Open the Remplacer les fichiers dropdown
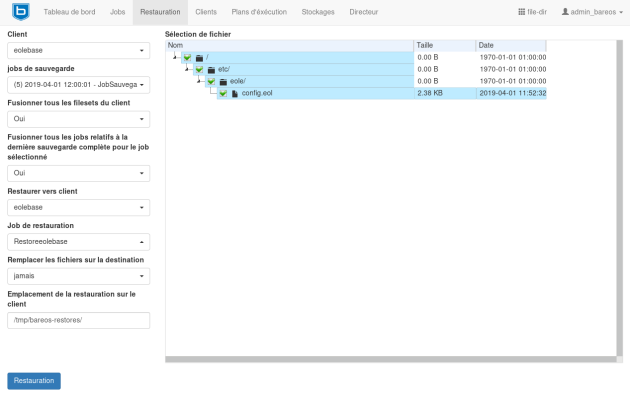 [x=79, y=276]
